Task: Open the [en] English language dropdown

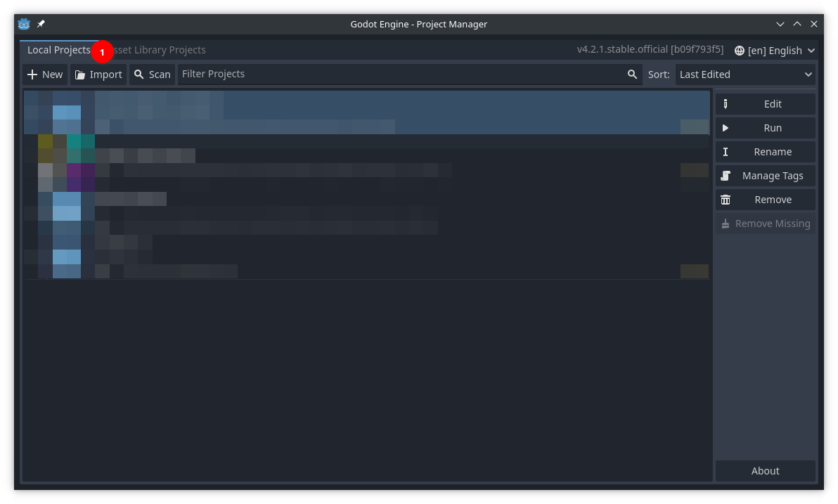Action: click(x=775, y=50)
